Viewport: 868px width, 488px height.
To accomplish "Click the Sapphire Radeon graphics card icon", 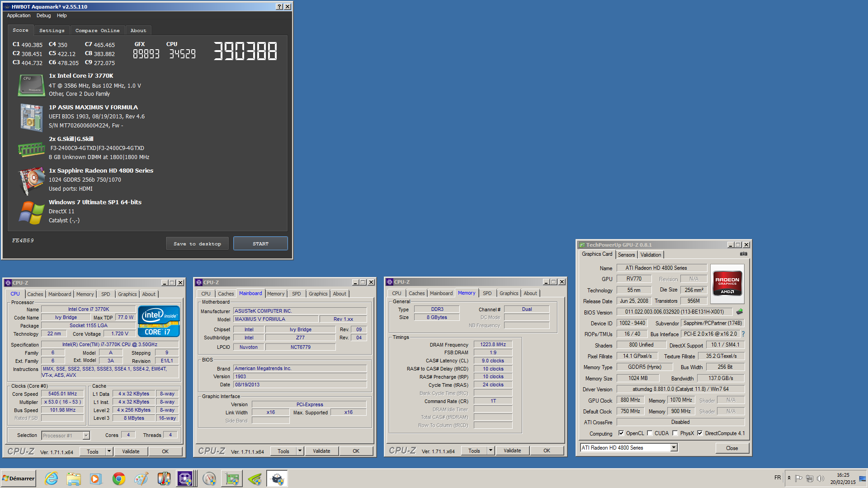I will (31, 181).
